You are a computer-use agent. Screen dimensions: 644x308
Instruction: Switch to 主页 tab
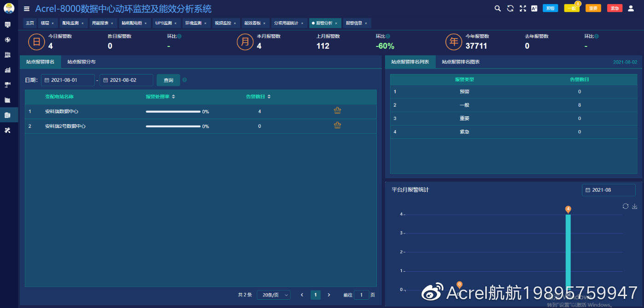click(x=30, y=23)
